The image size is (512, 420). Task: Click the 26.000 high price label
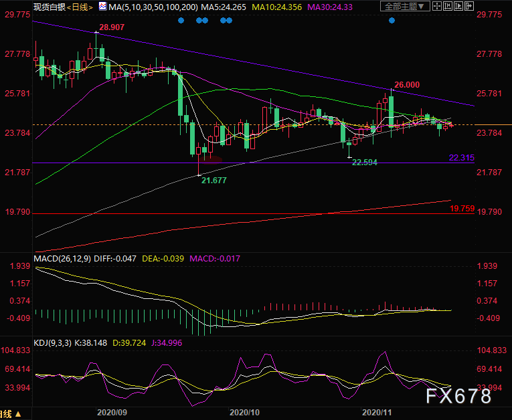[407, 85]
